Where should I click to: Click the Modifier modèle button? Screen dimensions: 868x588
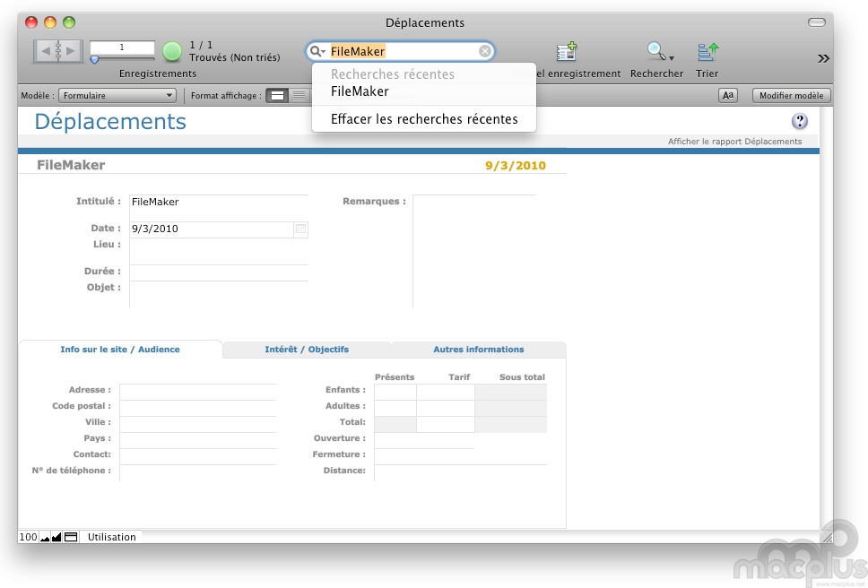click(x=791, y=96)
